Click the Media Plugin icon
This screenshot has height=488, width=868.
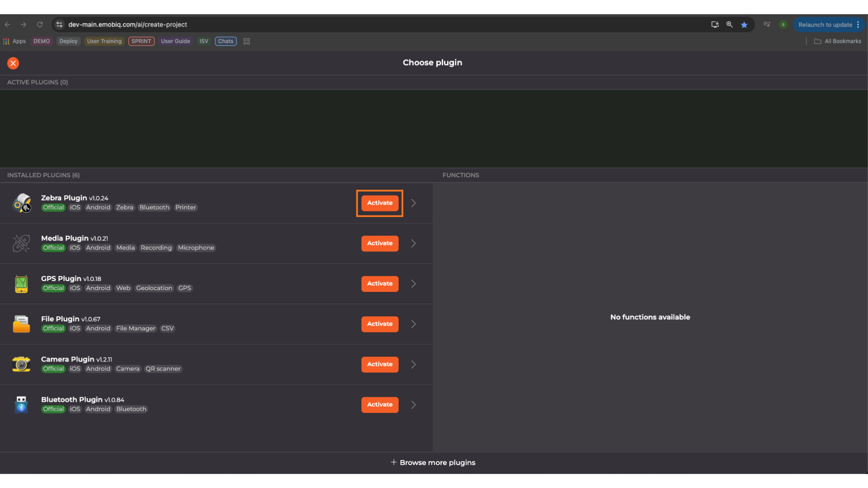click(x=21, y=244)
